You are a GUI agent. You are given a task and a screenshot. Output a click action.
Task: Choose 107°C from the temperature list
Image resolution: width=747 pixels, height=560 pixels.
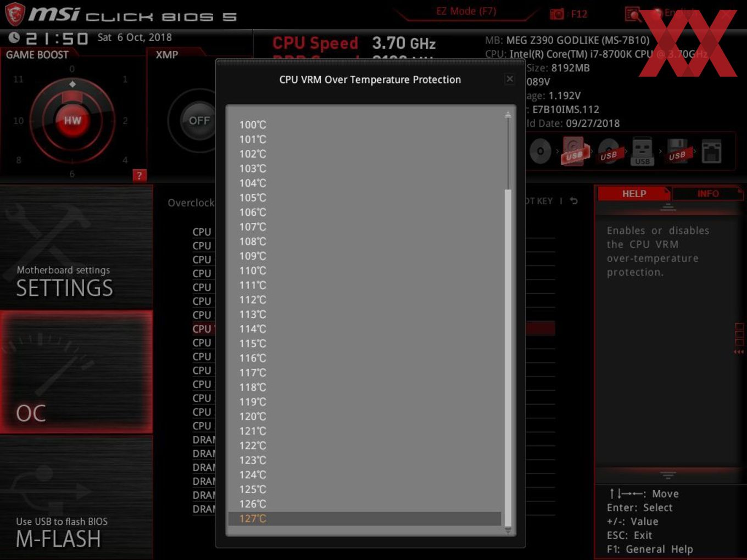click(365, 227)
